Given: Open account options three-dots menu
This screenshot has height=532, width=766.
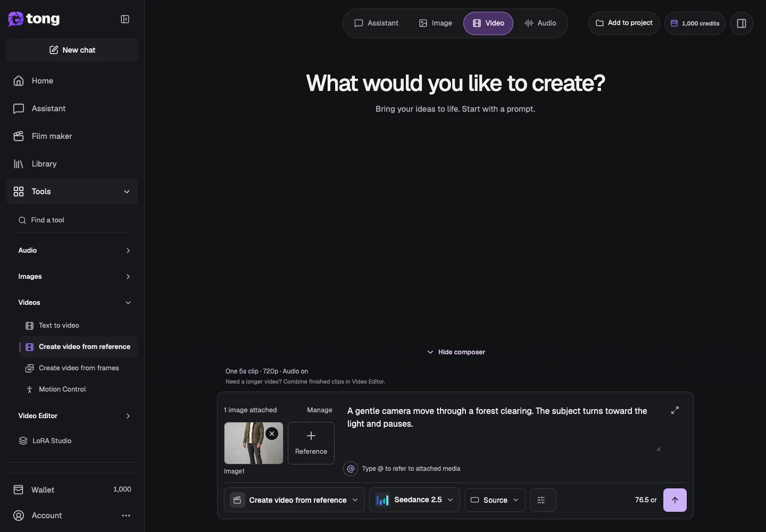Looking at the screenshot, I should [126, 516].
